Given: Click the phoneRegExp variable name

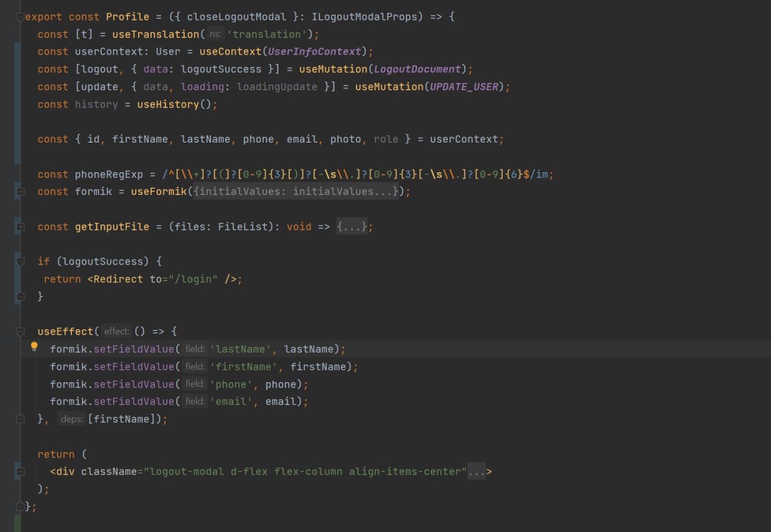Looking at the screenshot, I should point(109,175).
